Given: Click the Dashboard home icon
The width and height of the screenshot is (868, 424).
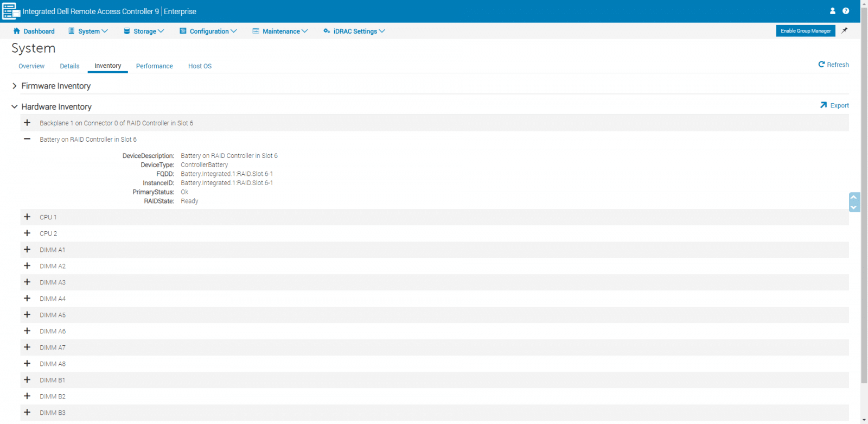Looking at the screenshot, I should 17,31.
